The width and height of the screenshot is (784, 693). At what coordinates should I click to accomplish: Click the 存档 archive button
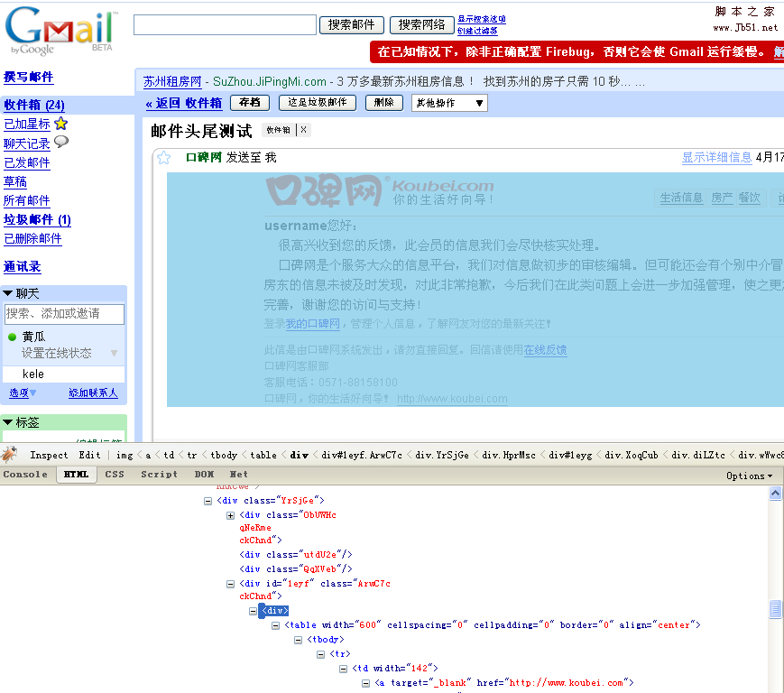click(250, 103)
